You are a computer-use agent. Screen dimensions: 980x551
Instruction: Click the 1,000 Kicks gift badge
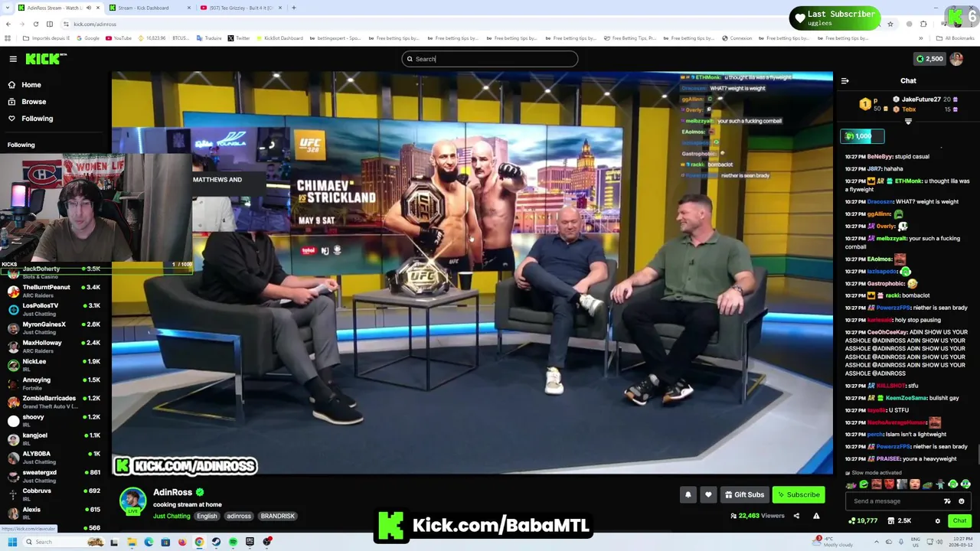(x=862, y=136)
